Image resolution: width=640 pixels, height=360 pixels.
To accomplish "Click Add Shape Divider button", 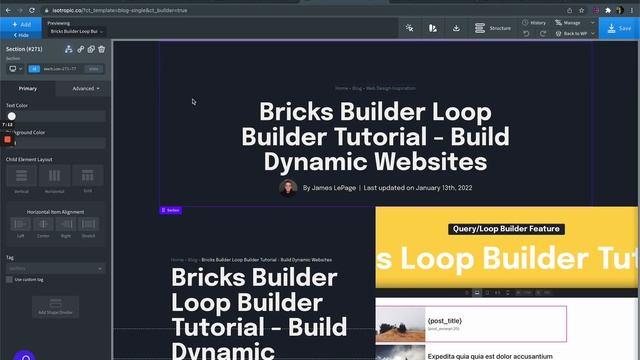I will pos(56,307).
